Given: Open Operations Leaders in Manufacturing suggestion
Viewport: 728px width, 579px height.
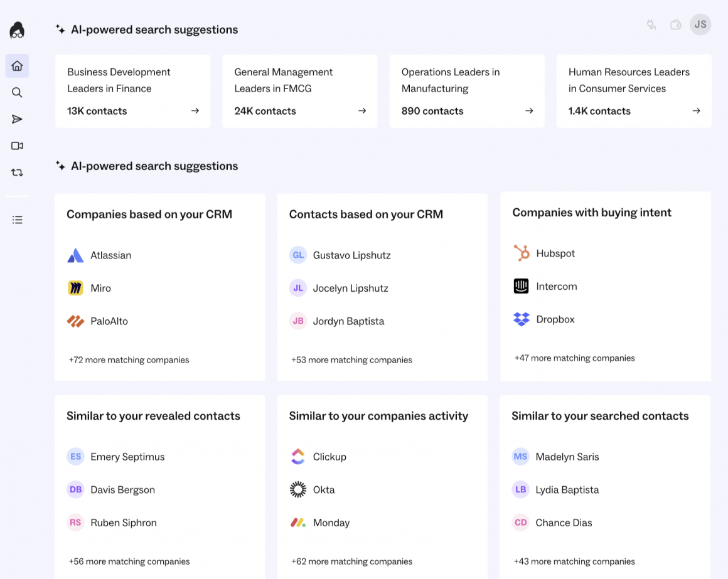Looking at the screenshot, I should (466, 91).
